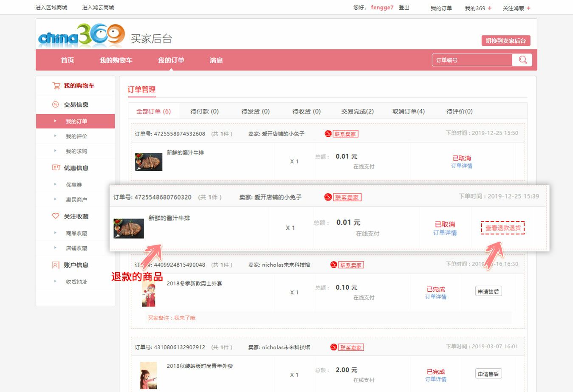Viewport: 573px width, 392px height.
Task: Click the transaction info icon
Action: (55, 104)
